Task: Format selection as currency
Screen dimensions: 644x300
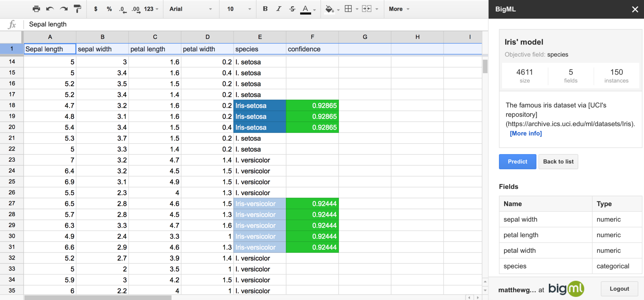Action: click(x=96, y=9)
